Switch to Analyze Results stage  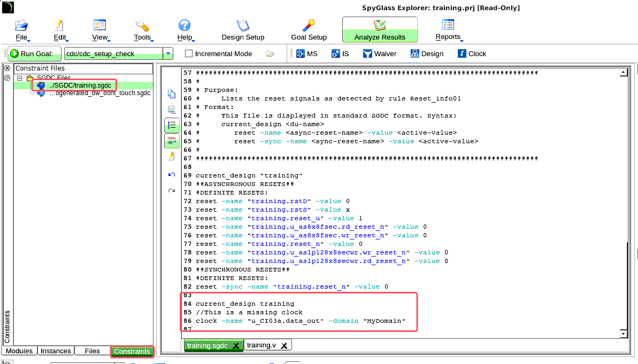pos(380,30)
